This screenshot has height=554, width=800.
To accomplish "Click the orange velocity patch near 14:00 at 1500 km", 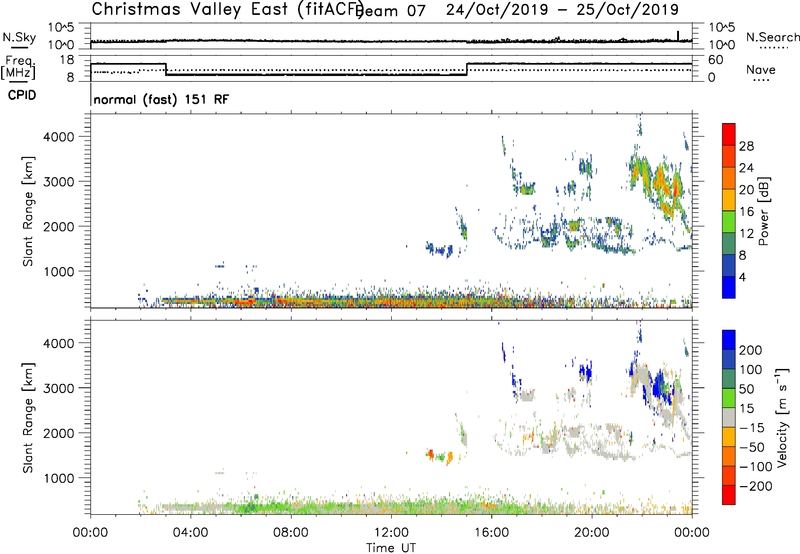I will pyautogui.click(x=431, y=454).
